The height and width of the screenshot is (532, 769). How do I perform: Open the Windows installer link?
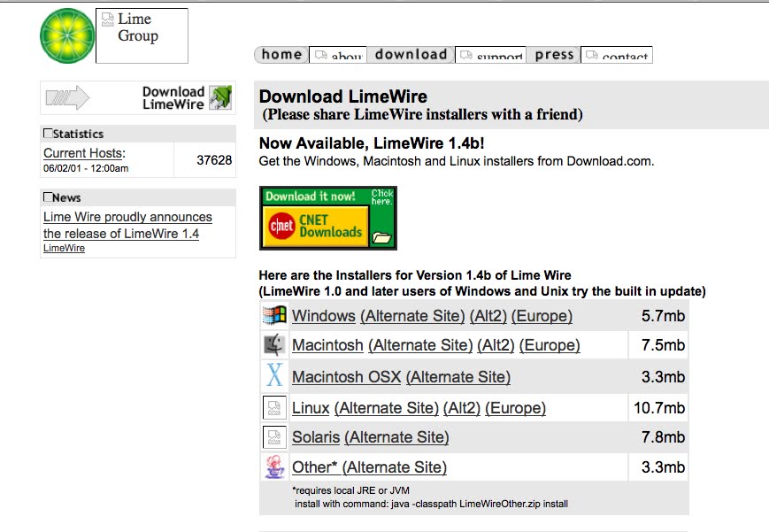(324, 315)
